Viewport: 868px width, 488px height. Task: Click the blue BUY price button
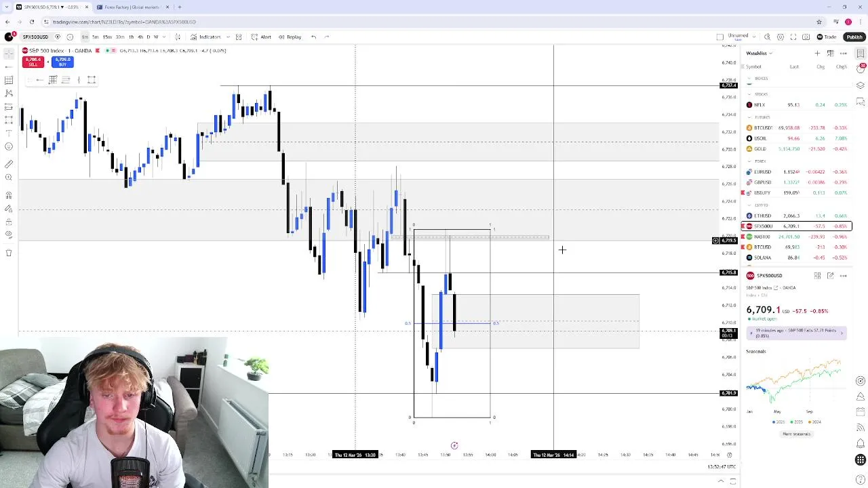point(62,62)
